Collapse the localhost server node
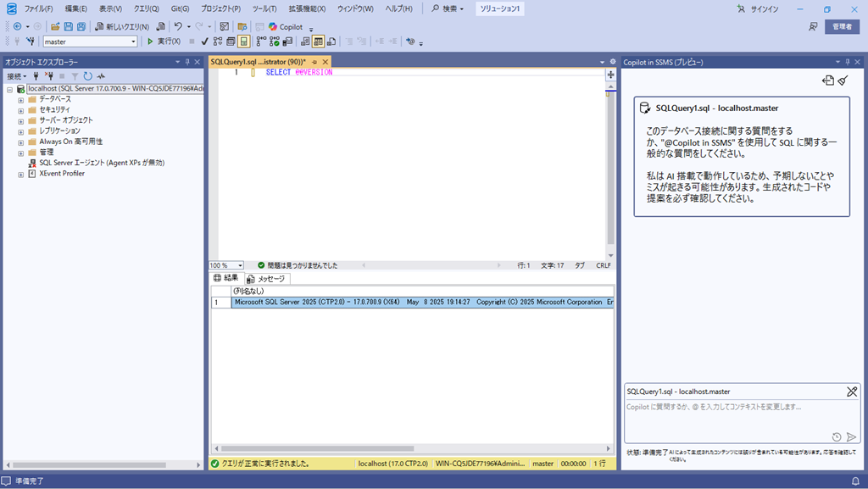The width and height of the screenshot is (868, 489). (10, 89)
